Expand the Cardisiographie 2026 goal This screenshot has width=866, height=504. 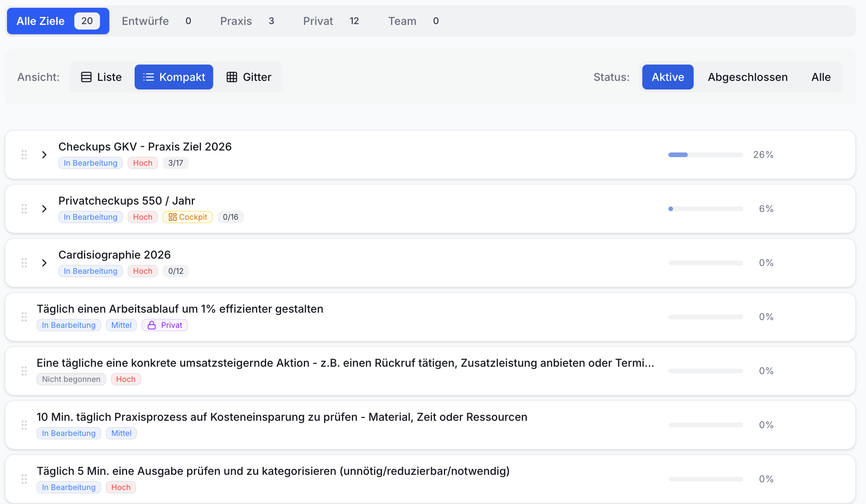pyautogui.click(x=44, y=263)
